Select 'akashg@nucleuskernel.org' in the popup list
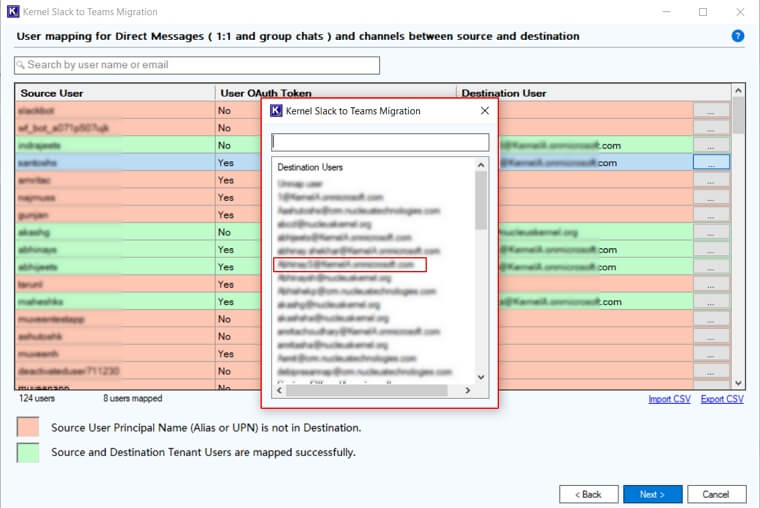The image size is (760, 508). [x=328, y=304]
